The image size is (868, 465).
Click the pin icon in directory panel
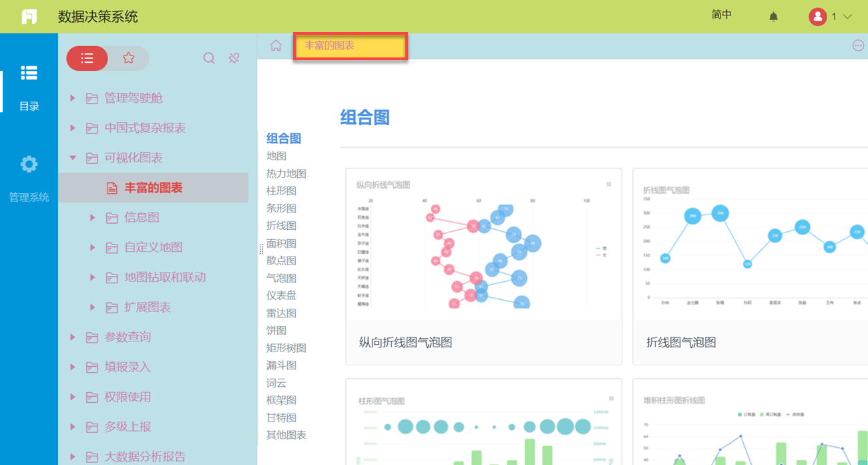click(234, 58)
